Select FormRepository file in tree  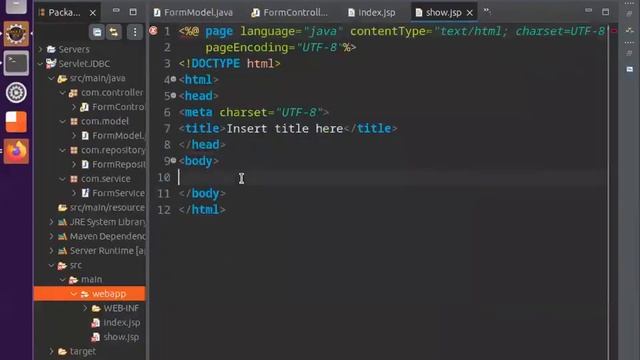[113, 164]
